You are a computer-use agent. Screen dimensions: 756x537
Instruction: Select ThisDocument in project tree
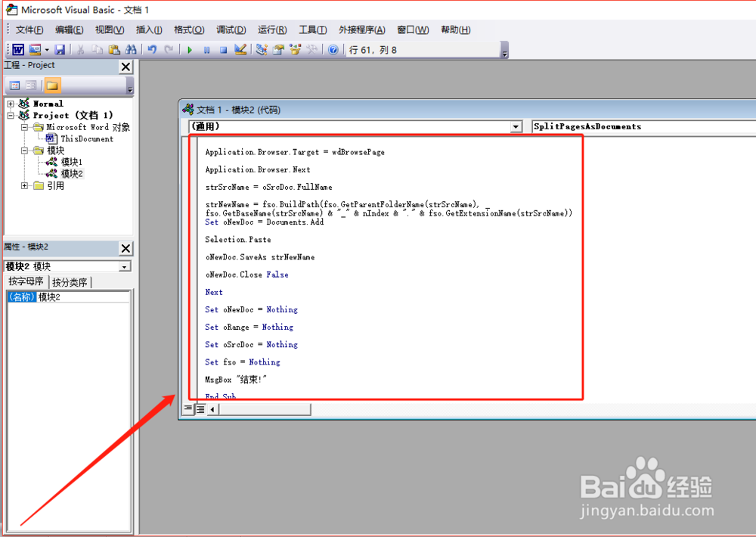tap(87, 139)
